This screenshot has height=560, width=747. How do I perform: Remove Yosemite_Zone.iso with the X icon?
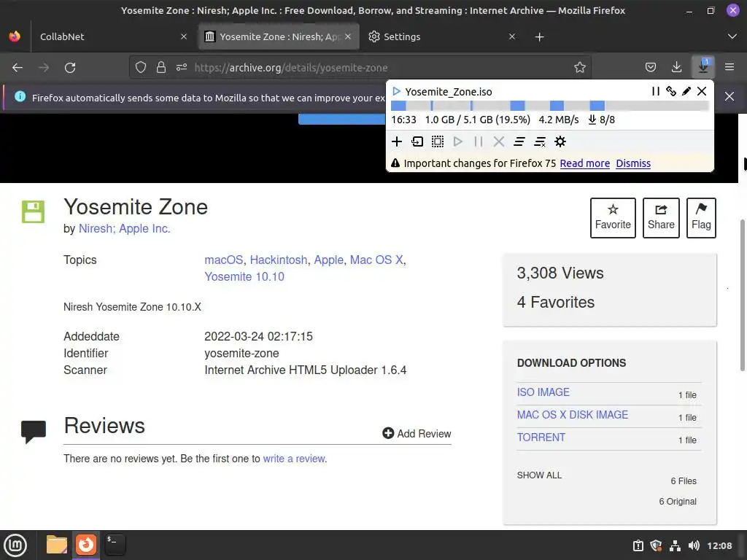(x=702, y=91)
